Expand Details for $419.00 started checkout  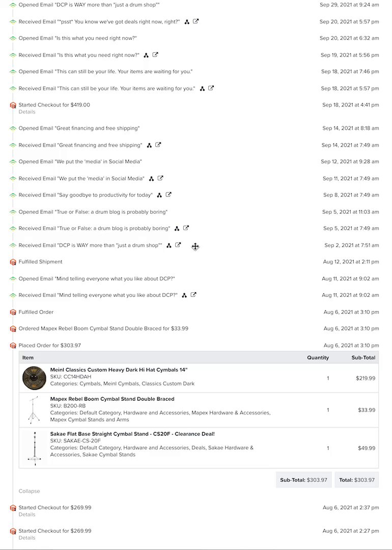(27, 112)
